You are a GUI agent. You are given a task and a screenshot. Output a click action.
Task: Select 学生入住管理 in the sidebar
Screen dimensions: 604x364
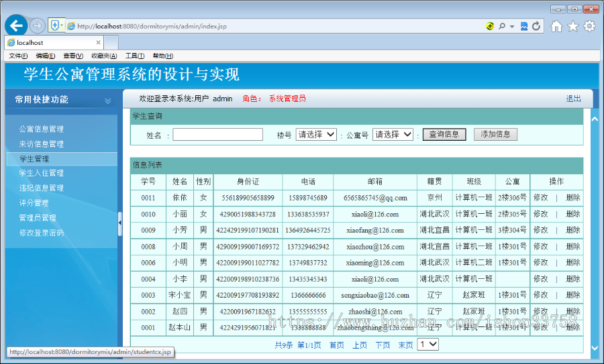pos(41,173)
